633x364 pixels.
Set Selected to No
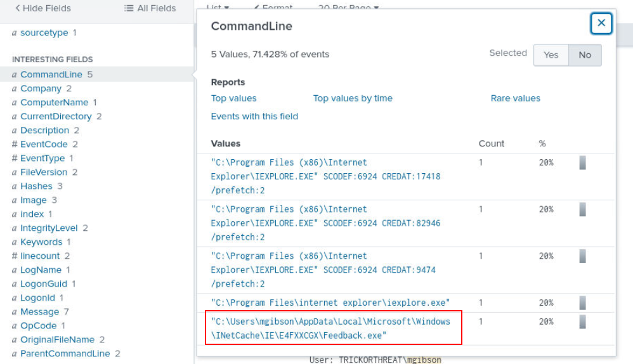pos(584,55)
